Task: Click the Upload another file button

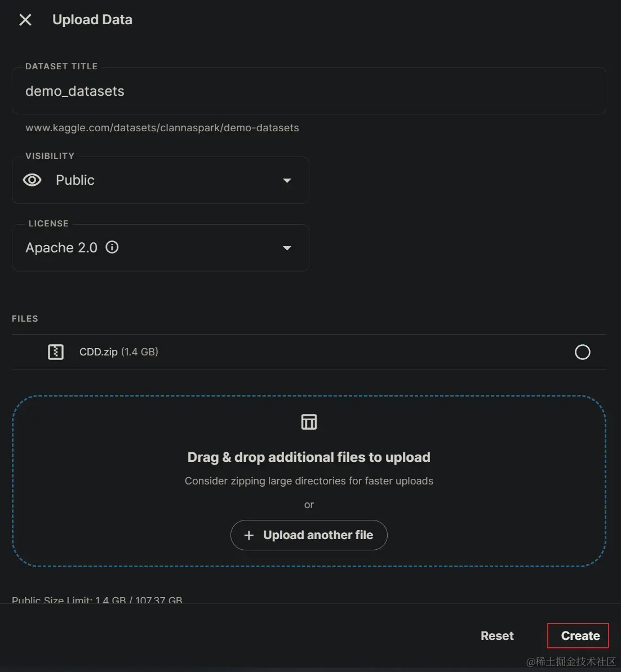Action: pyautogui.click(x=309, y=535)
